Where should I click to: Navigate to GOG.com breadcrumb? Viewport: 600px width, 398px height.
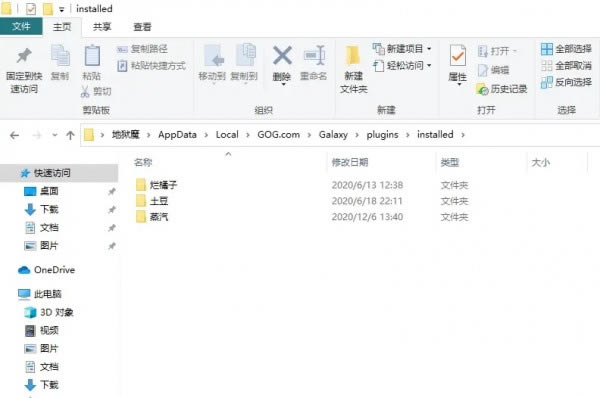coord(279,135)
